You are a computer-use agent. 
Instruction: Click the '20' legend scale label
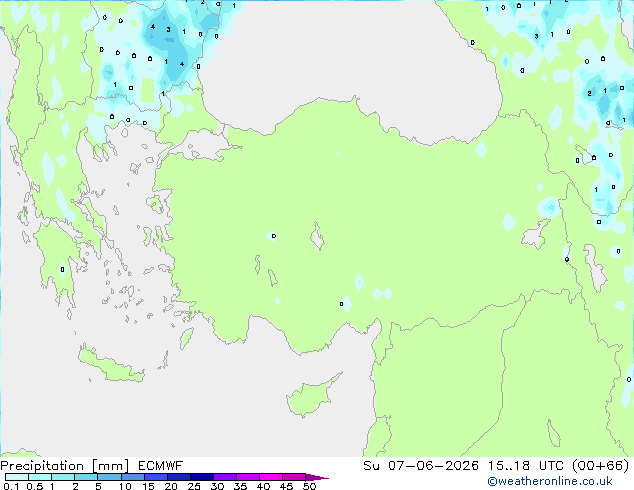coord(171,486)
